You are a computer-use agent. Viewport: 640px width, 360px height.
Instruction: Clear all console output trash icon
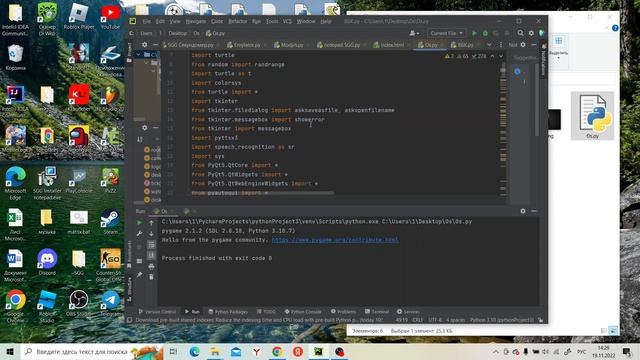click(151, 277)
